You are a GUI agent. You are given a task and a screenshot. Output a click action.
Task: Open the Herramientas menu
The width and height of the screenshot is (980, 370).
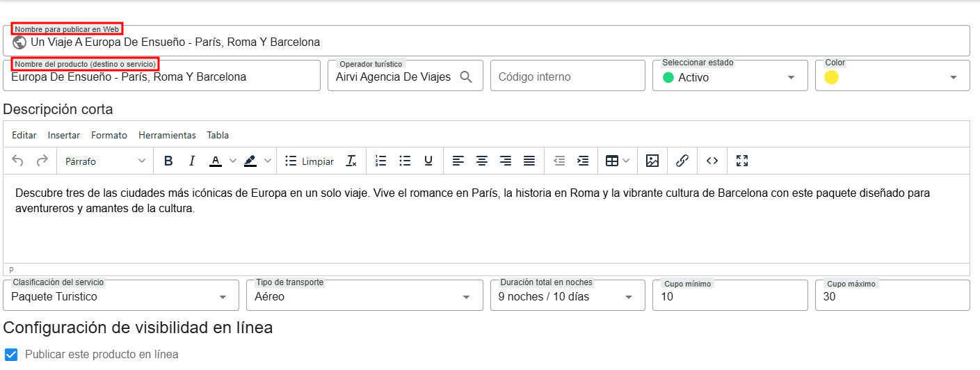(x=167, y=135)
